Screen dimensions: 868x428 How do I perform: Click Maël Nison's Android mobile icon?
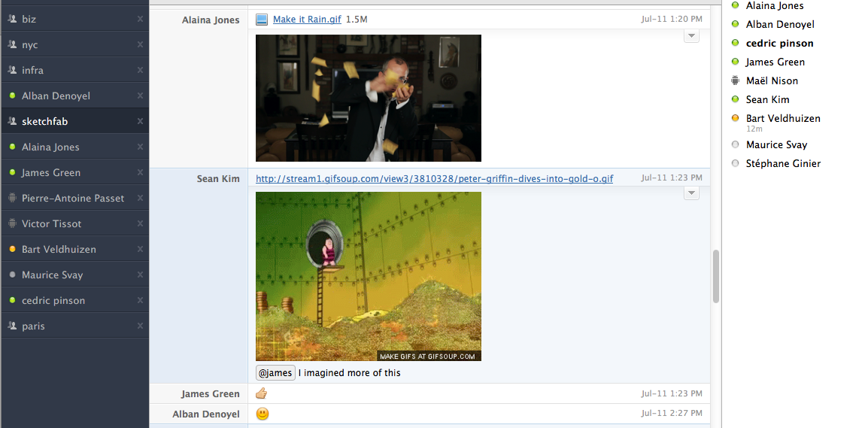point(735,80)
